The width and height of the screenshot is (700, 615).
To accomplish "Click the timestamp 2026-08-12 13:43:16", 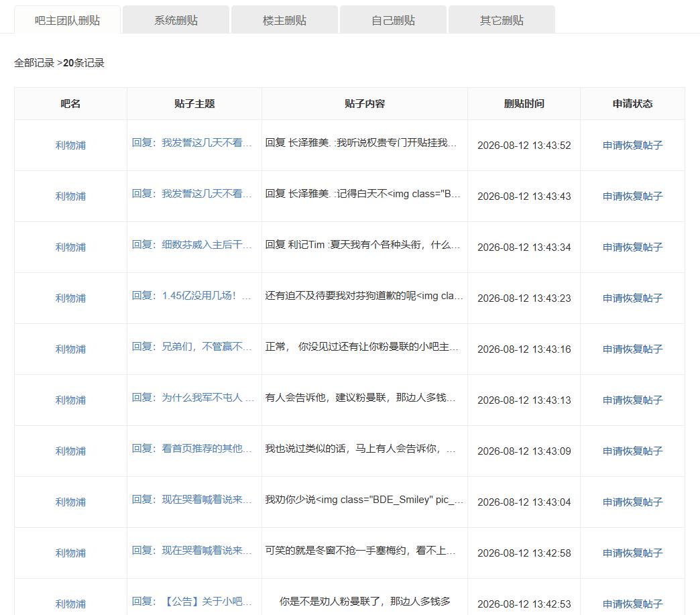I will 524,349.
